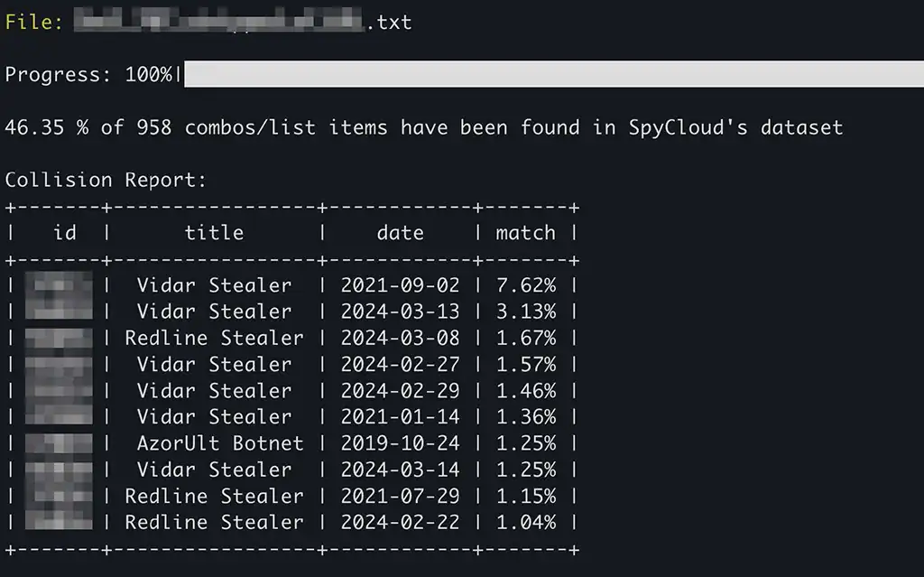924x577 pixels.
Task: Click the "match" column header
Action: [x=525, y=233]
